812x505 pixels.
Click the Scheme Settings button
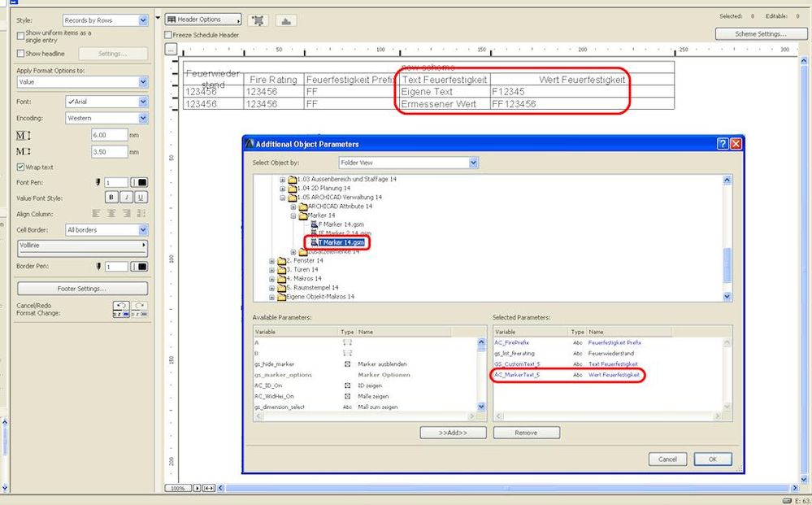pyautogui.click(x=760, y=33)
